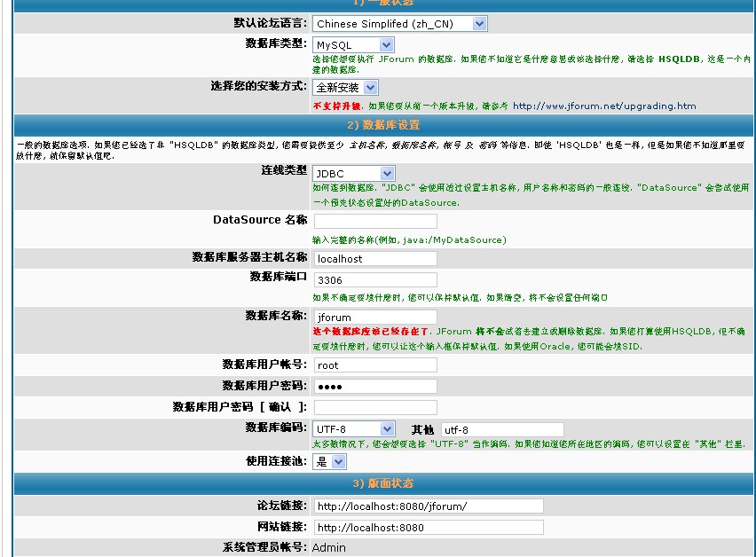Click the masked database password field

(x=374, y=386)
